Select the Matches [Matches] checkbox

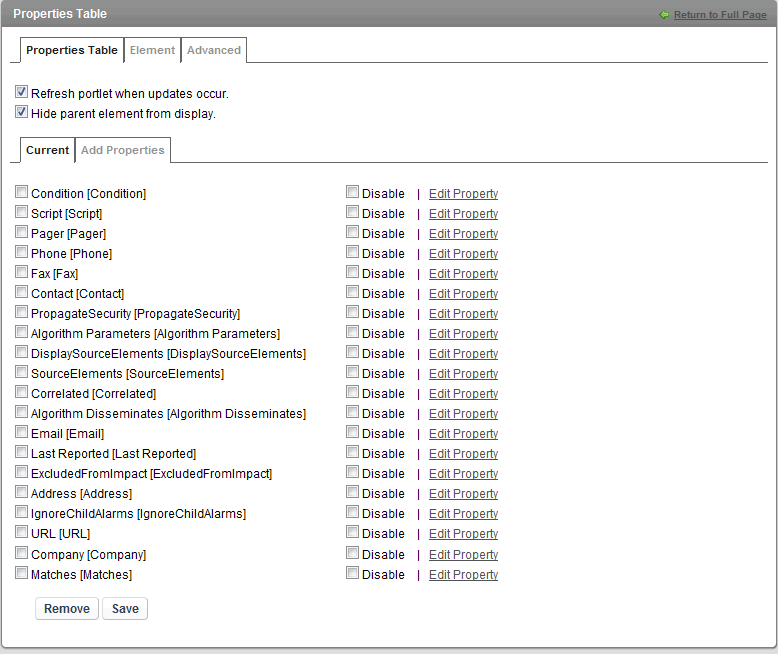coord(21,573)
